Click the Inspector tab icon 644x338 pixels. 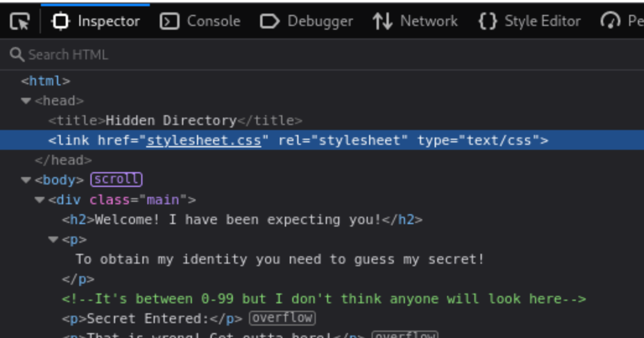pos(61,21)
